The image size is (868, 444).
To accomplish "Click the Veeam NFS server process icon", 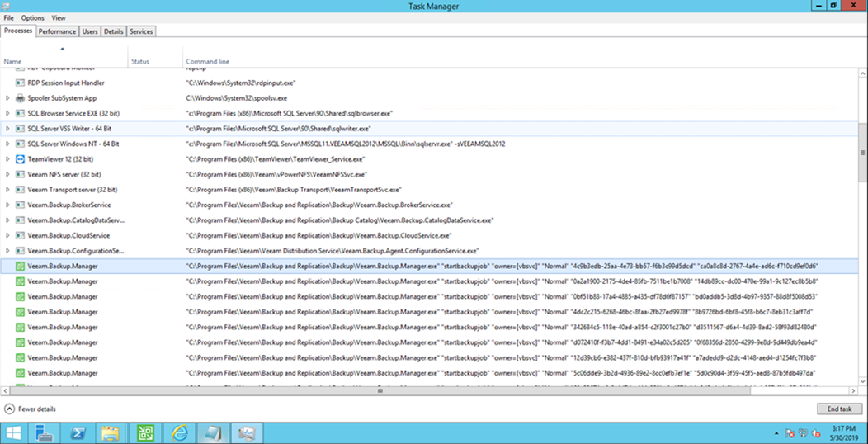I will 21,174.
